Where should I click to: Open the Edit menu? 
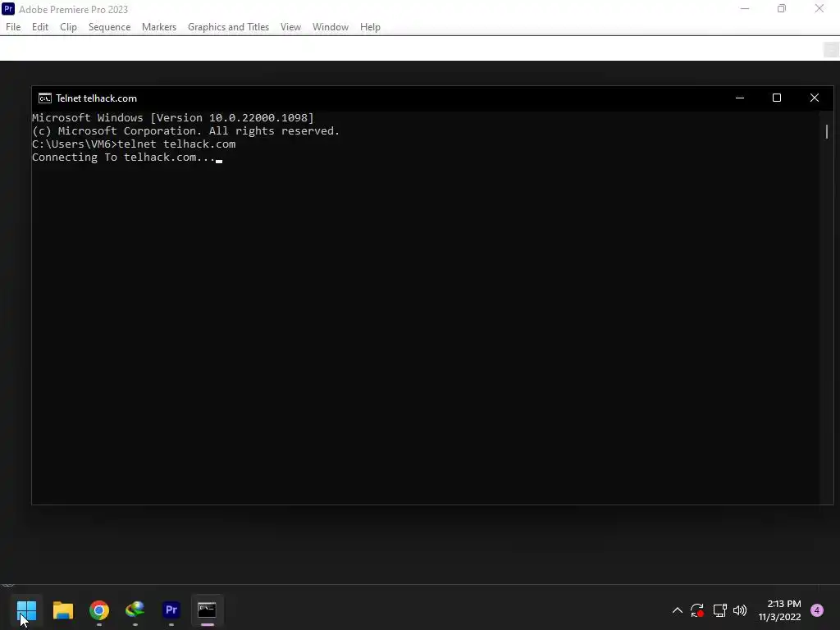point(40,27)
